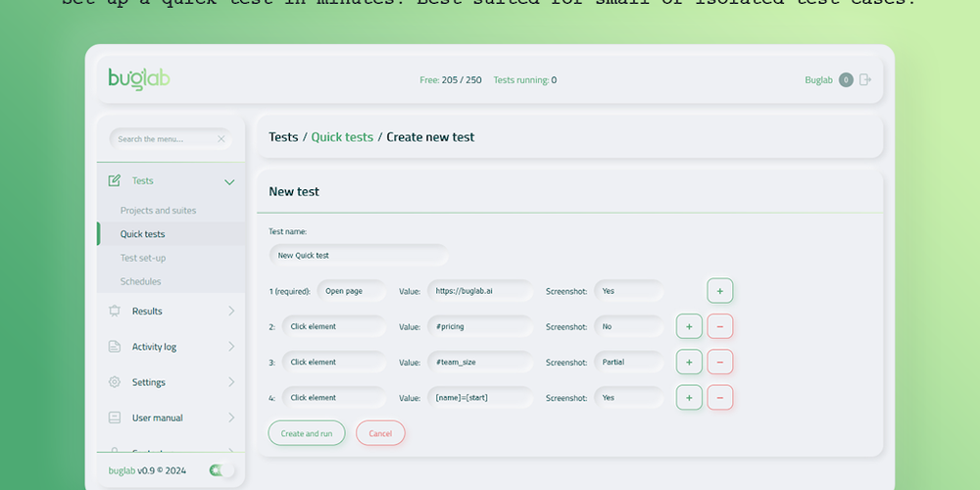Open step 2 Screenshot dropdown 'No'
This screenshot has width=980, height=490.
point(629,326)
